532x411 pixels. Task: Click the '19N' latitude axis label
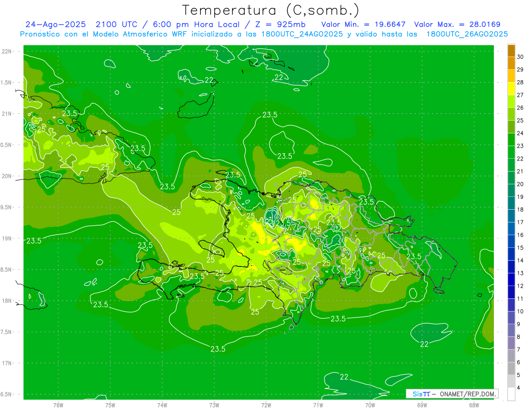coord(8,239)
